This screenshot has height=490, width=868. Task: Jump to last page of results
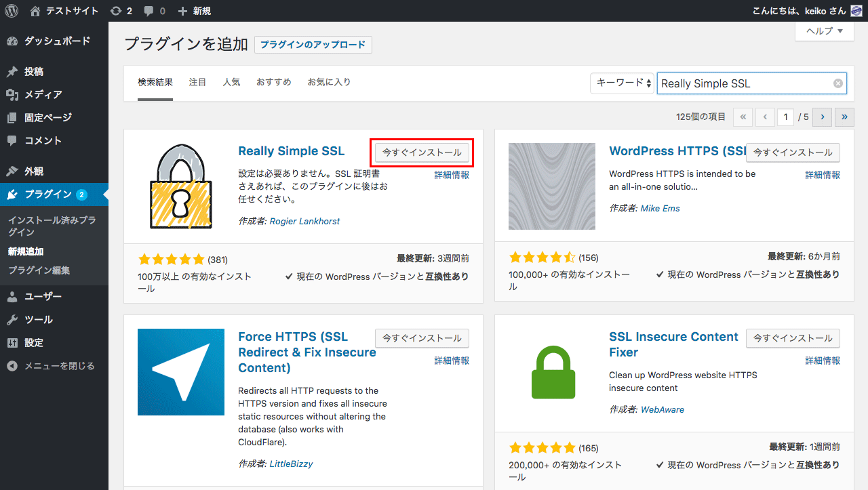[x=844, y=117]
